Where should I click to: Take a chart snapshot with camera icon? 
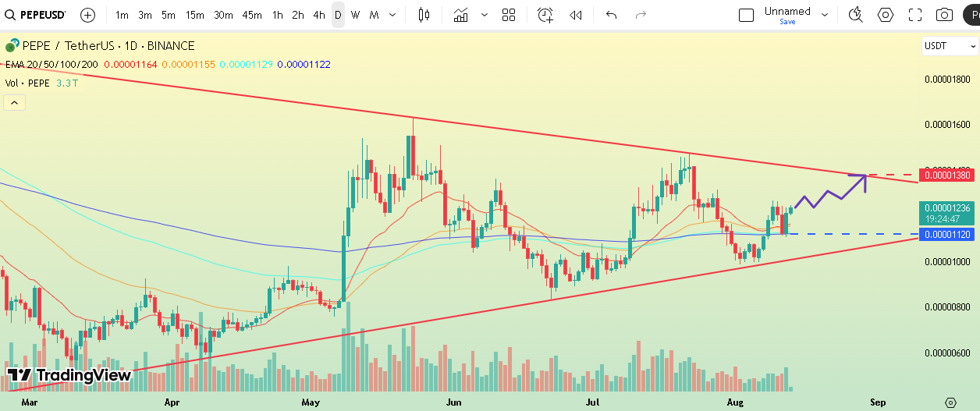(944, 15)
